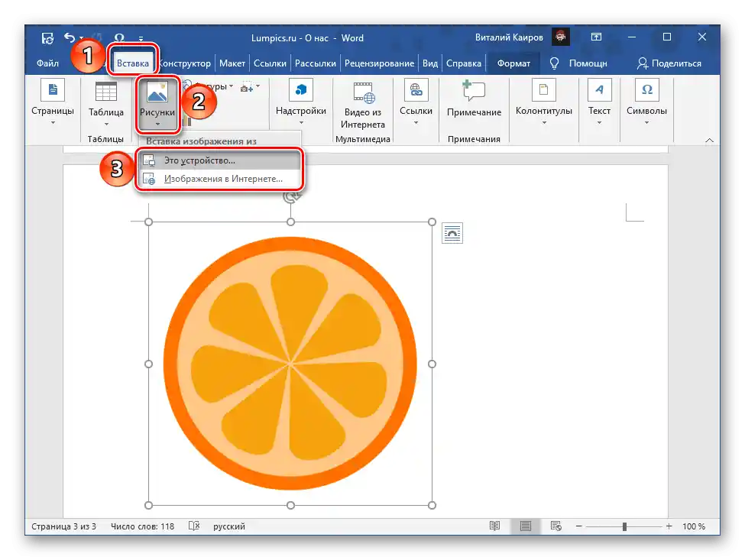Click the Помощн lightbulb search box
This screenshot has width=745, height=560.
click(578, 63)
